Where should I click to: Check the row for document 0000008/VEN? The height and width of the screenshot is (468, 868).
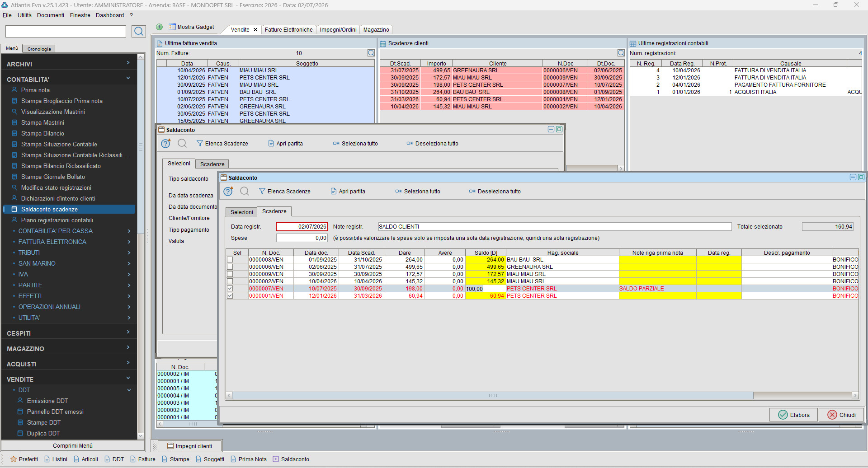tap(230, 260)
